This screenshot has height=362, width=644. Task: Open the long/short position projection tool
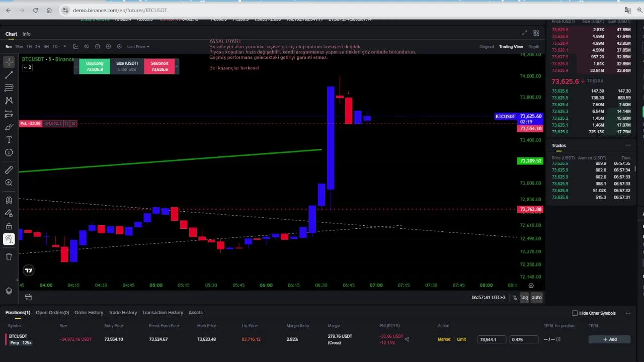click(x=9, y=114)
